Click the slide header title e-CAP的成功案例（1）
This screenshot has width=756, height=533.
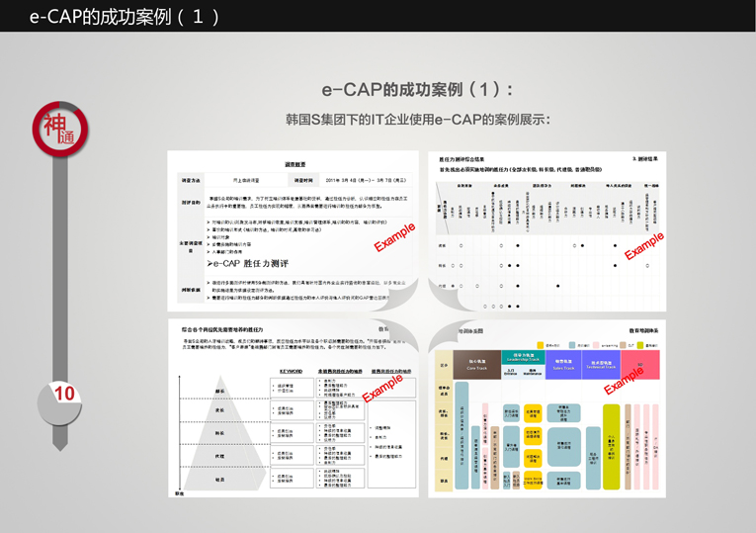pos(125,17)
